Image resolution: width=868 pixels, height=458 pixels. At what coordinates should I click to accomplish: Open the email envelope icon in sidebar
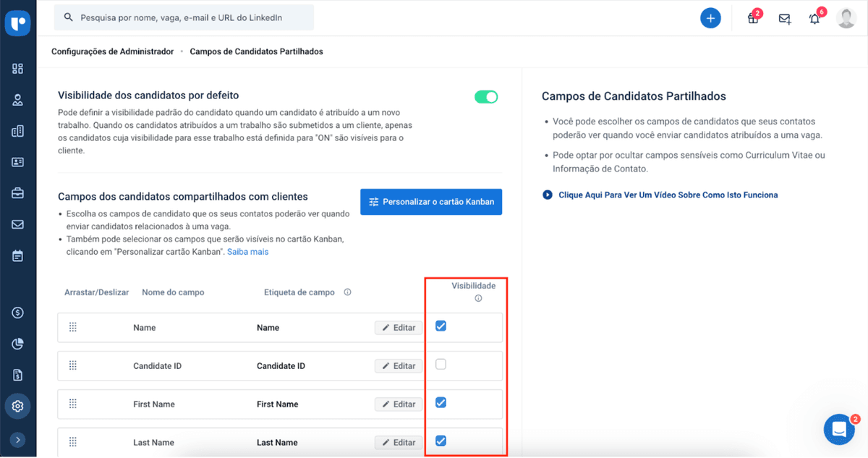point(18,224)
